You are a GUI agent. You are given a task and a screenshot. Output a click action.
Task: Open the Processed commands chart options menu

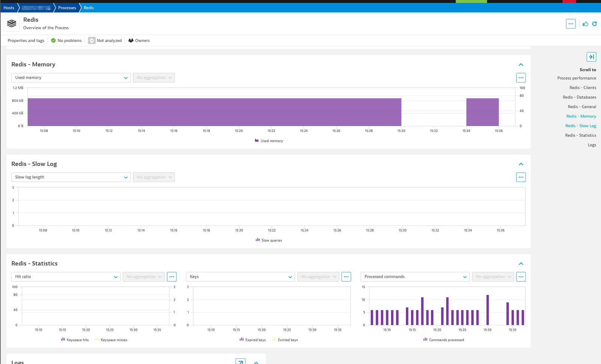pyautogui.click(x=521, y=277)
